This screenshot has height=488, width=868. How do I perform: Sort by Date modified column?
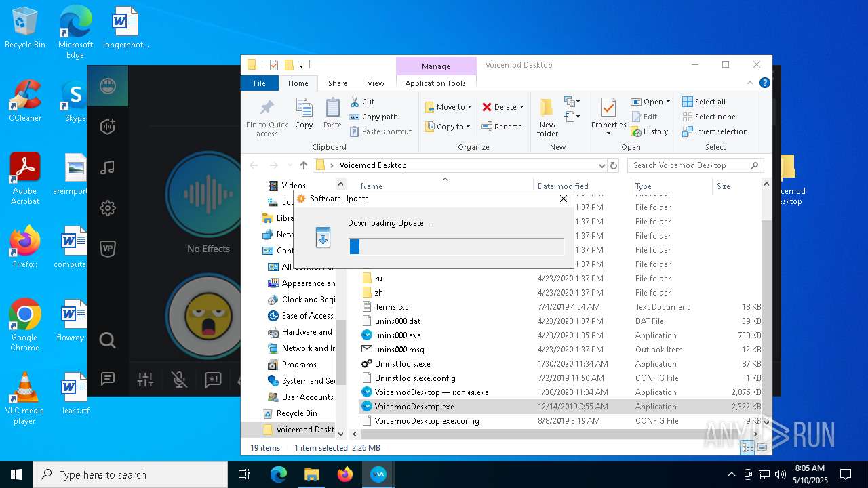tap(581, 186)
